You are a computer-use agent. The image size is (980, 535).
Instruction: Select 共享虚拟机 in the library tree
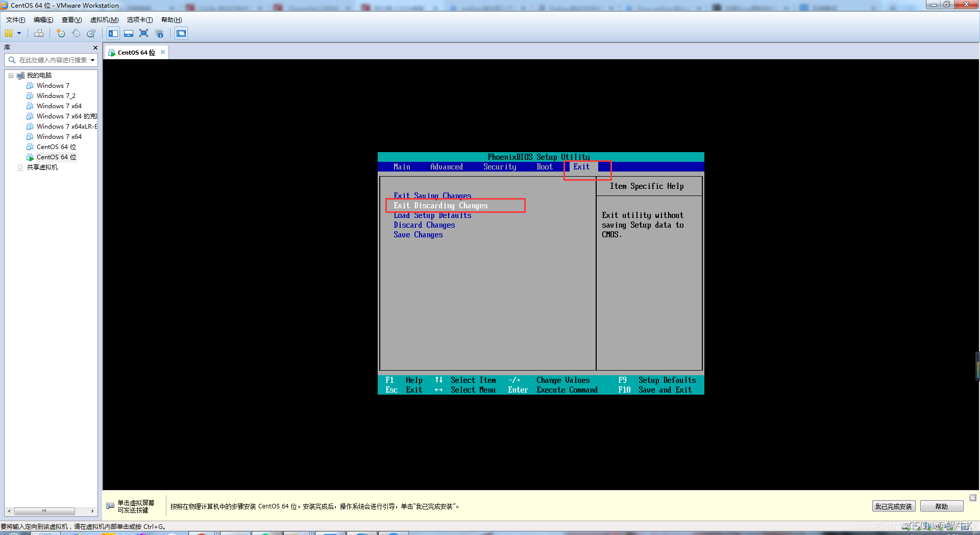(x=42, y=167)
